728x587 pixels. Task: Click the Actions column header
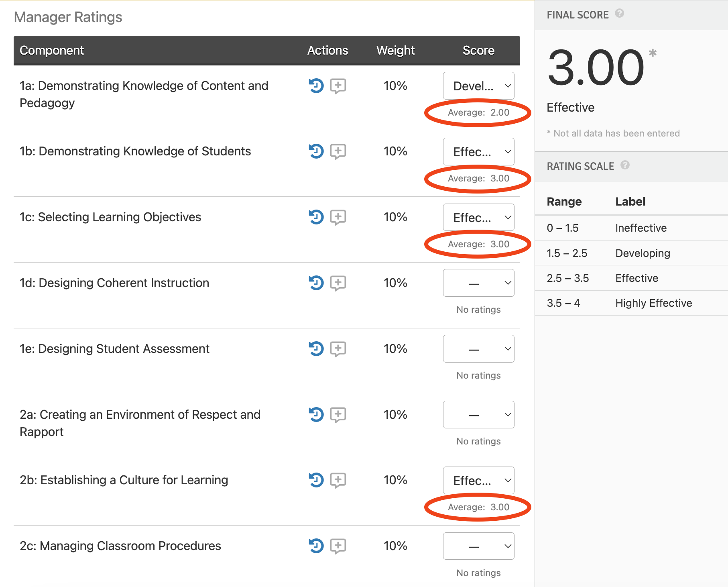click(327, 51)
